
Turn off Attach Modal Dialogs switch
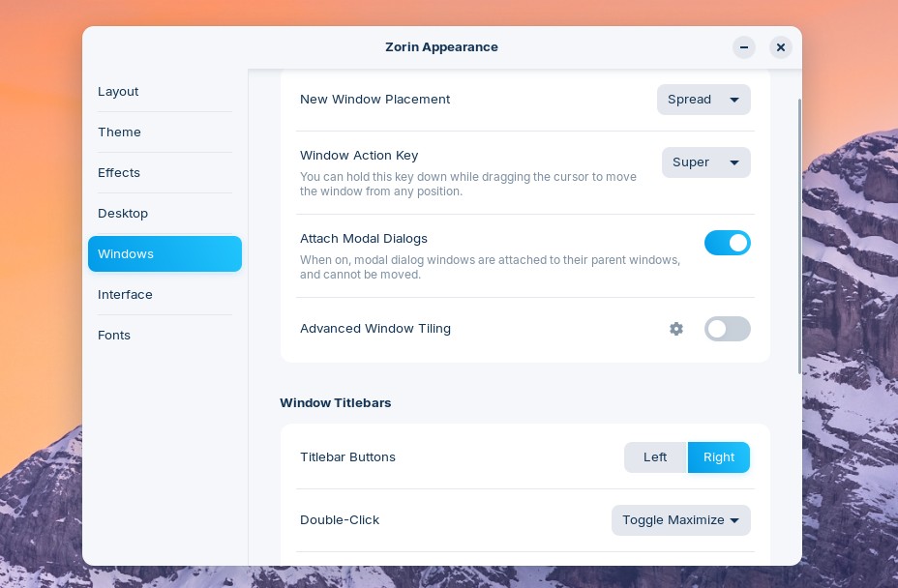(728, 243)
